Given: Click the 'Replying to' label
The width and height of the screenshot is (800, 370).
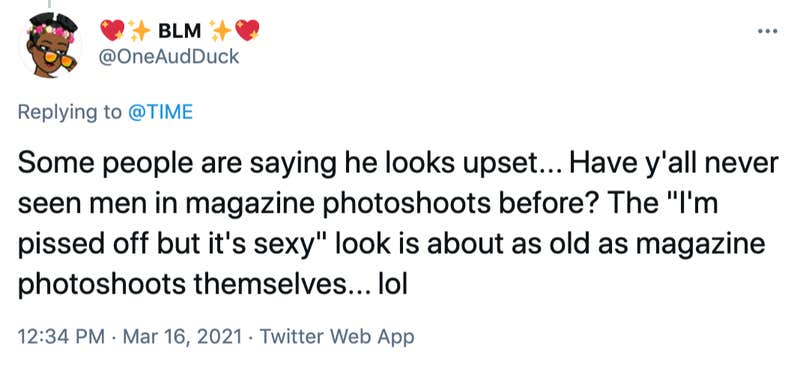Looking at the screenshot, I should [x=70, y=112].
